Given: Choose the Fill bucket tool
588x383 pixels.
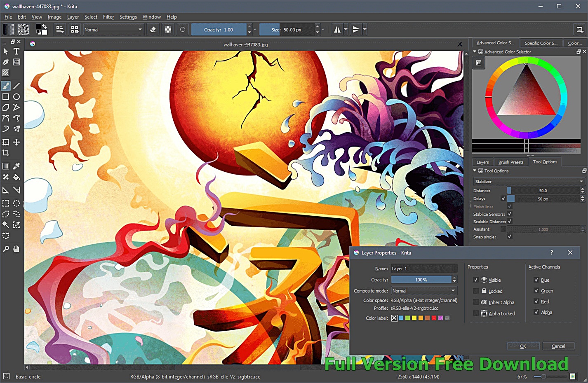Looking at the screenshot, I should click(16, 177).
